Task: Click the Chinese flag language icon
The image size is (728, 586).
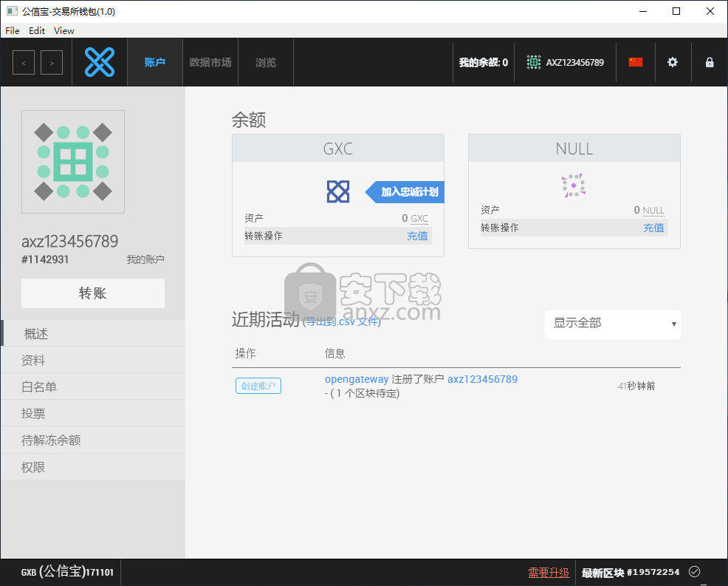Action: [x=635, y=62]
